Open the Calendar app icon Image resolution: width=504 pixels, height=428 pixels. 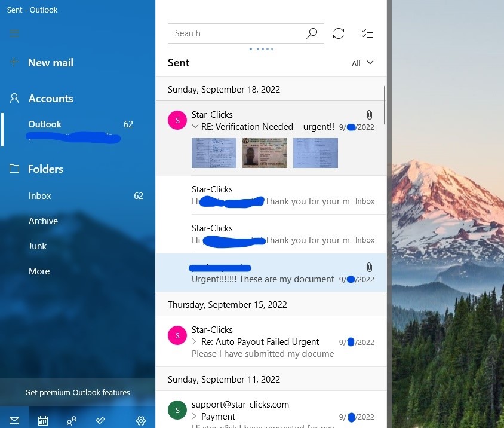tap(43, 421)
